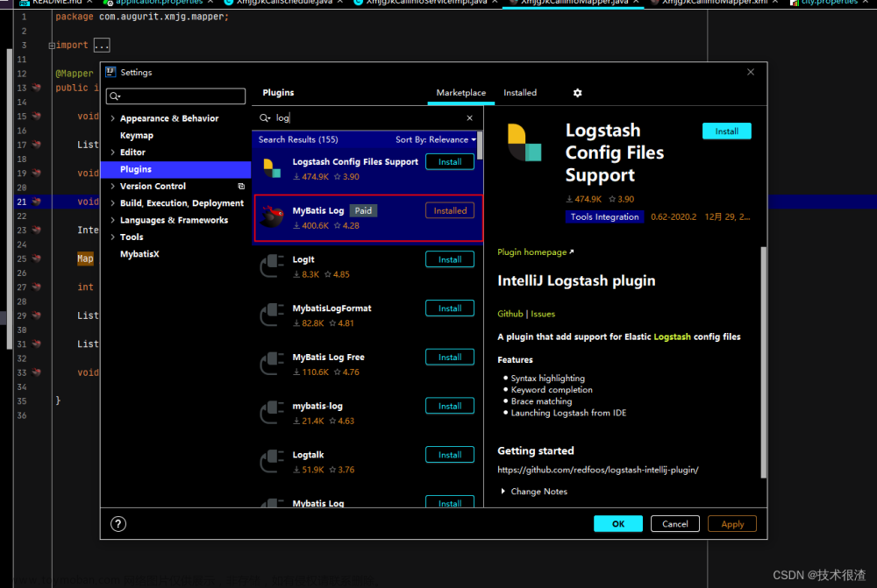Viewport: 877px width, 588px height.
Task: Click the Settings dialog title icon
Action: (111, 72)
